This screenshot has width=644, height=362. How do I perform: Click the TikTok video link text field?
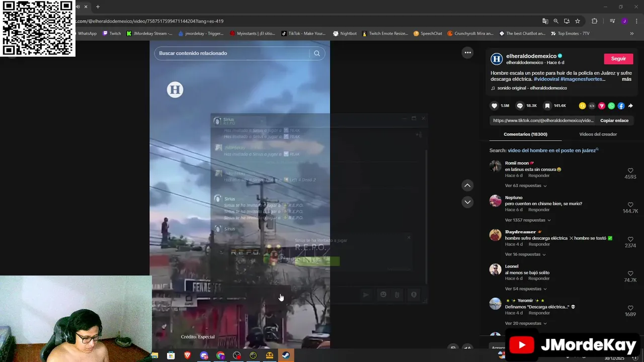coord(543,121)
